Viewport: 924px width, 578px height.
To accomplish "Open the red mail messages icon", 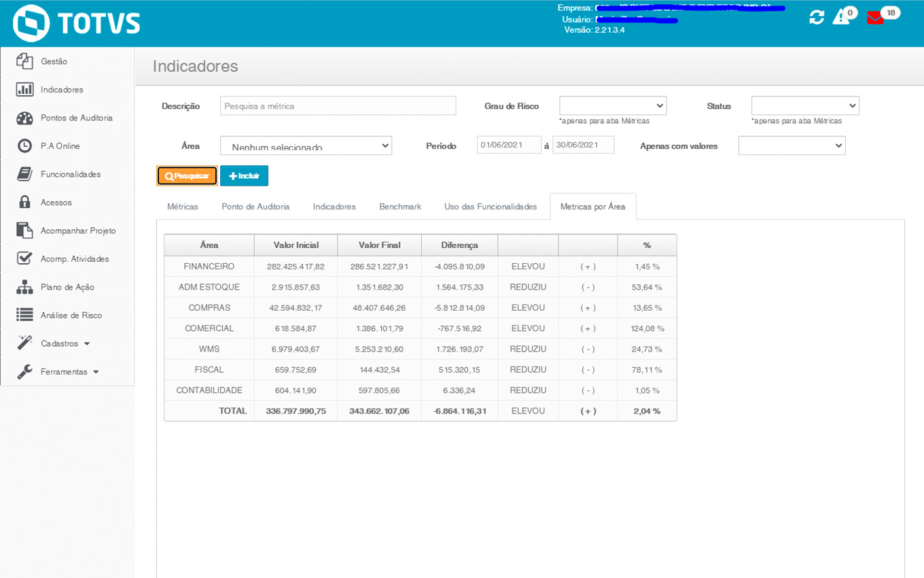I will [875, 18].
